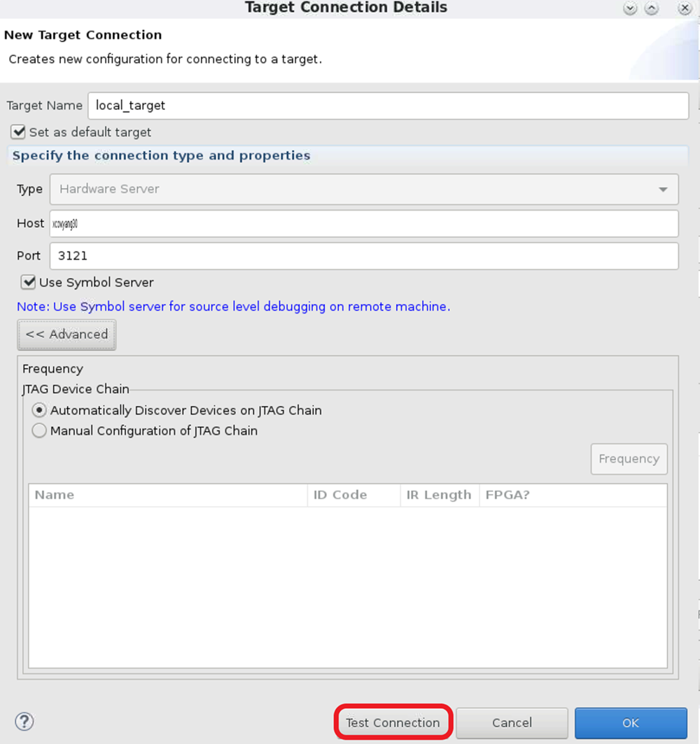Open the help question mark icon

(24, 722)
